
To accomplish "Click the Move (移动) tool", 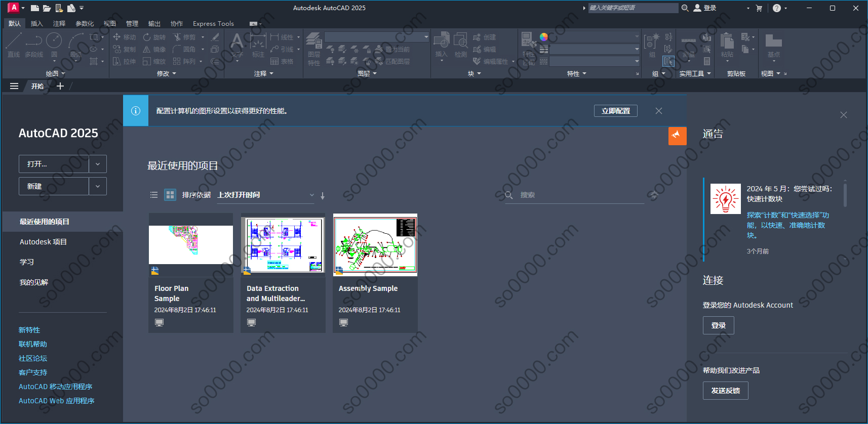I will pyautogui.click(x=125, y=37).
